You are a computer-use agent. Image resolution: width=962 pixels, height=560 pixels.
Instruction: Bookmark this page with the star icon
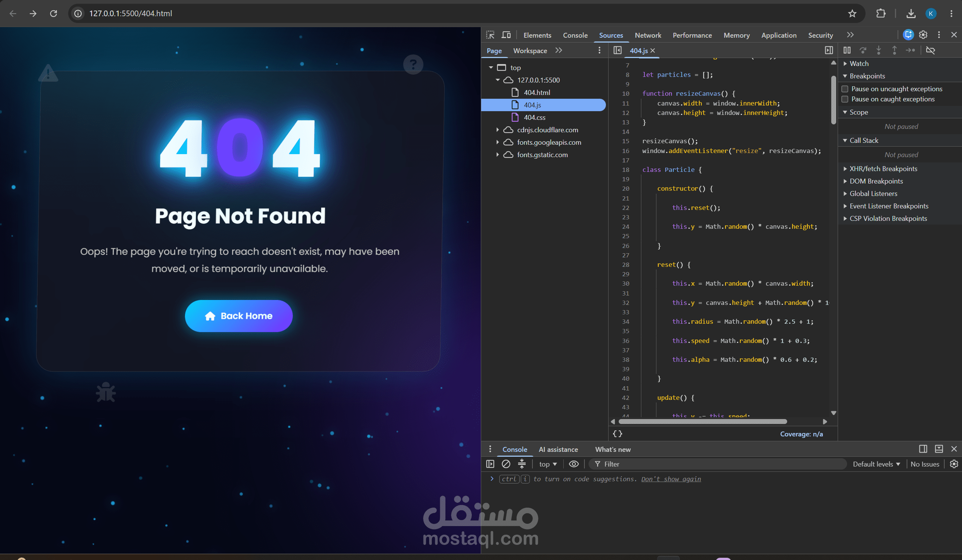852,14
